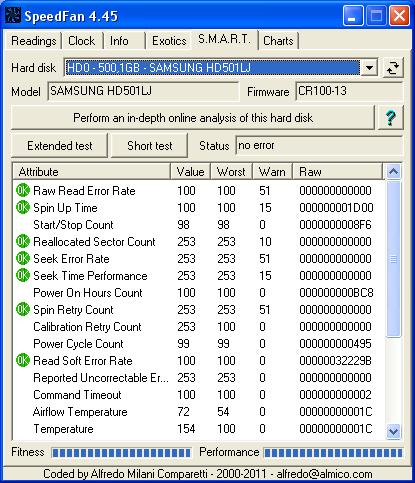Click the attribute list scrollbar thumb
Viewport: 415px width, 483px height.
tap(393, 259)
